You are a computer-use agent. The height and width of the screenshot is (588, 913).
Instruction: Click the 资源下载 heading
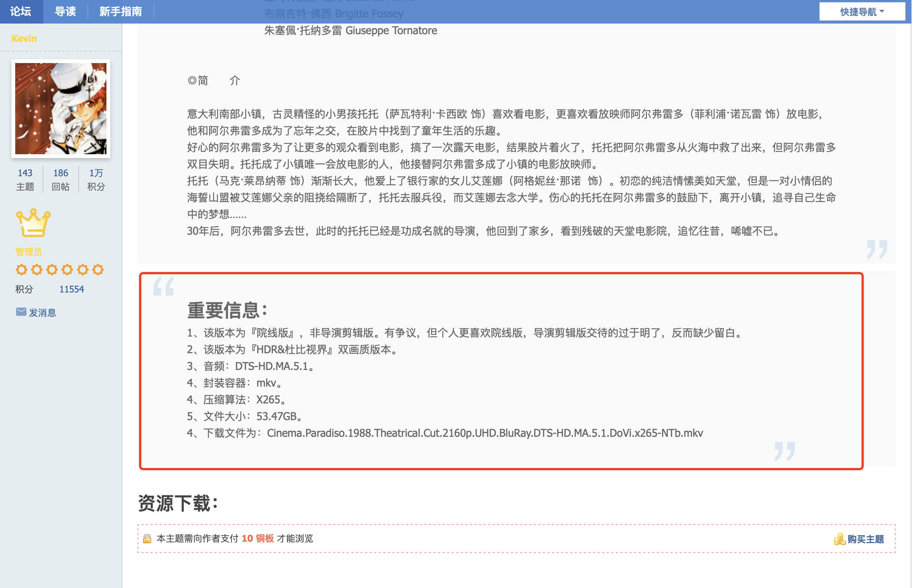[x=178, y=504]
